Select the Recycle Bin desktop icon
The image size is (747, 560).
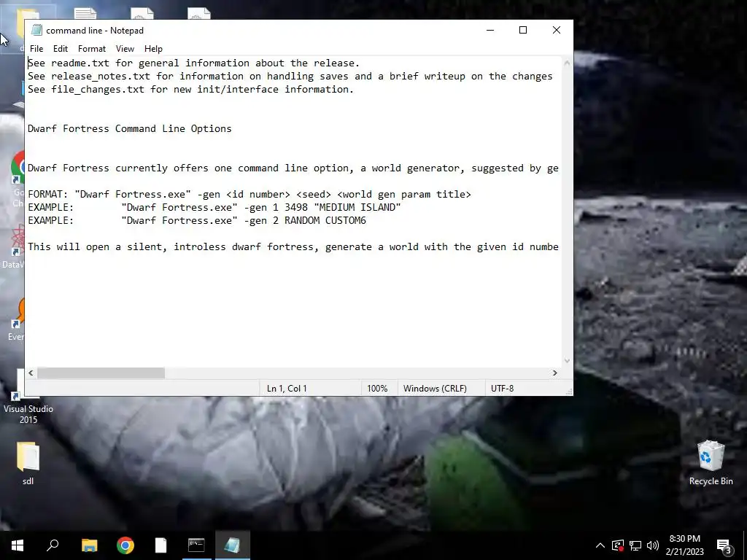point(711,463)
